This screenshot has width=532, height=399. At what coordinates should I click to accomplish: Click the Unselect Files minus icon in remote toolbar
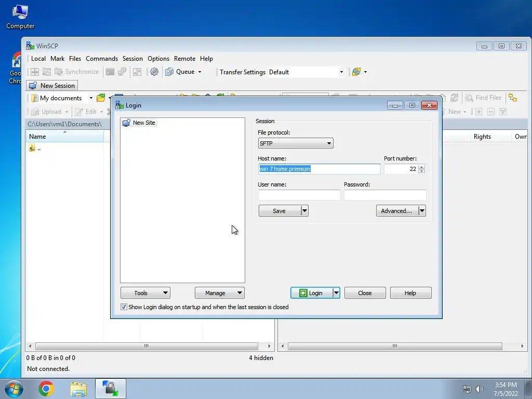(x=491, y=112)
